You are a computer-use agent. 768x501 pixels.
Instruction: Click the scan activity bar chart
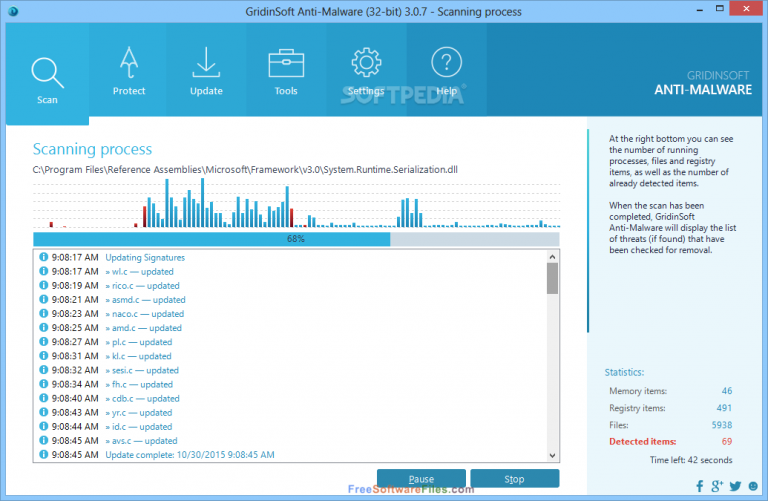(x=296, y=203)
